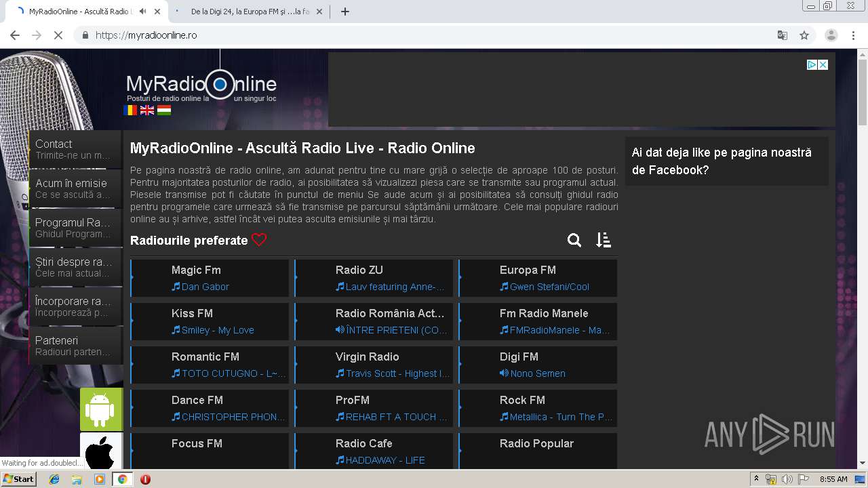The height and width of the screenshot is (488, 868).
Task: Open the Android app download icon
Action: click(101, 409)
